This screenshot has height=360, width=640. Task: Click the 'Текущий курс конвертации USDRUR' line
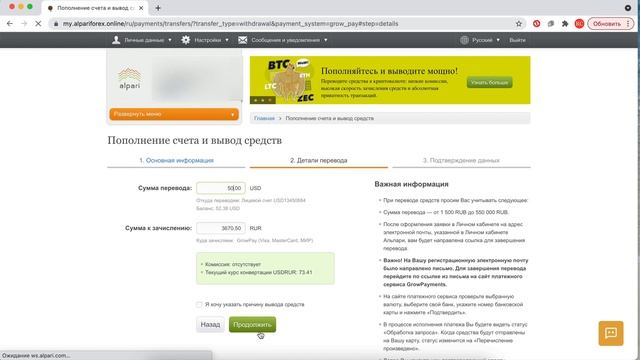[258, 272]
